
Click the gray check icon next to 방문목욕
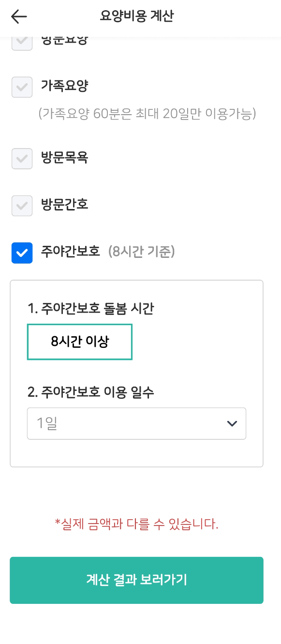tap(22, 158)
